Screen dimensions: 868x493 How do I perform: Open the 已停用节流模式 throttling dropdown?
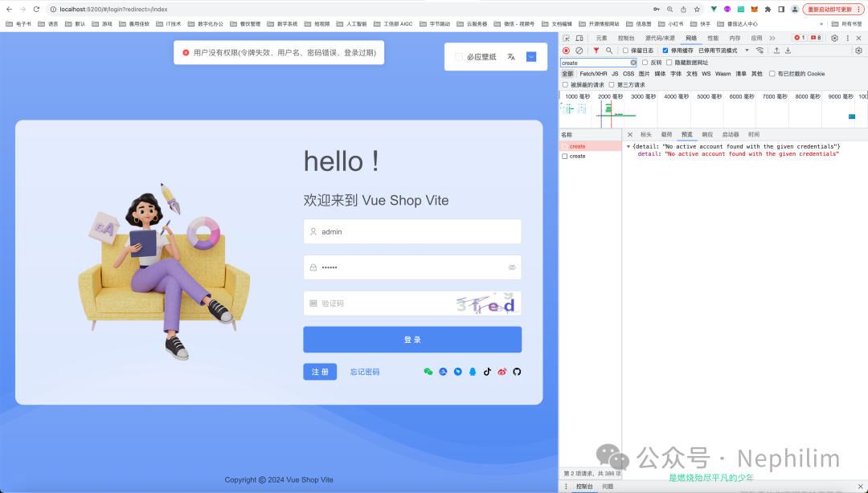pyautogui.click(x=723, y=51)
